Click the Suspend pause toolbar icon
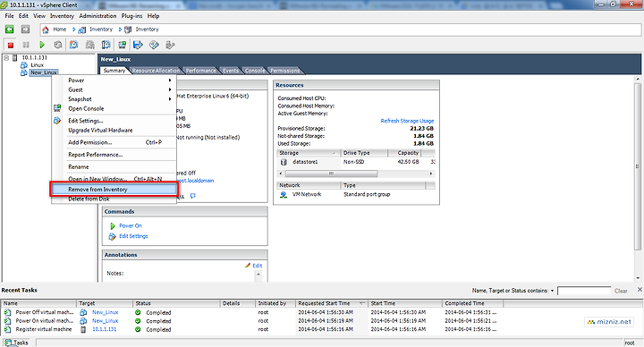The image size is (644, 347). click(x=26, y=45)
